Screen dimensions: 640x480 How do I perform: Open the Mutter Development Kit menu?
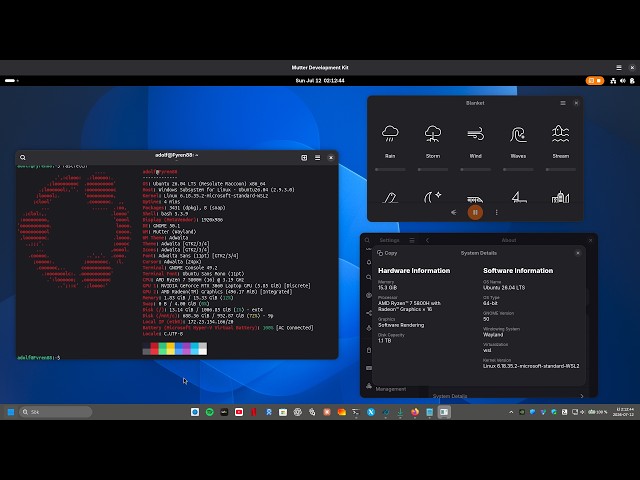coord(619,68)
